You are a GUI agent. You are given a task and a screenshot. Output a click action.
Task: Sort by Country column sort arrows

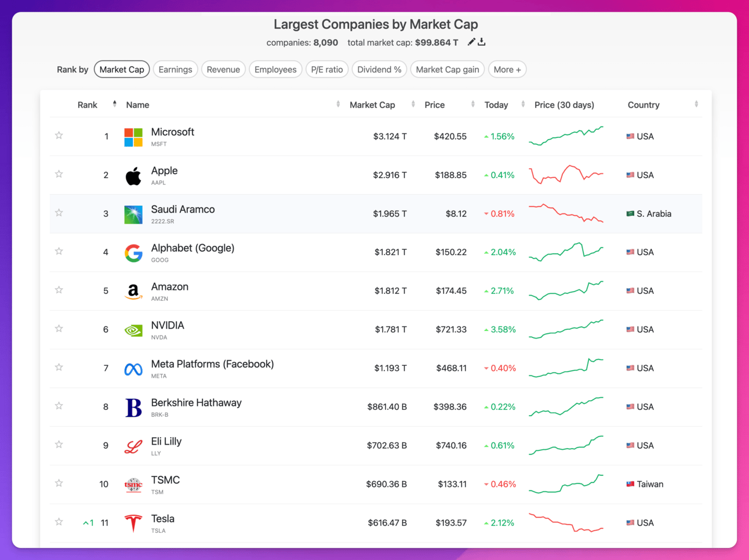point(696,104)
